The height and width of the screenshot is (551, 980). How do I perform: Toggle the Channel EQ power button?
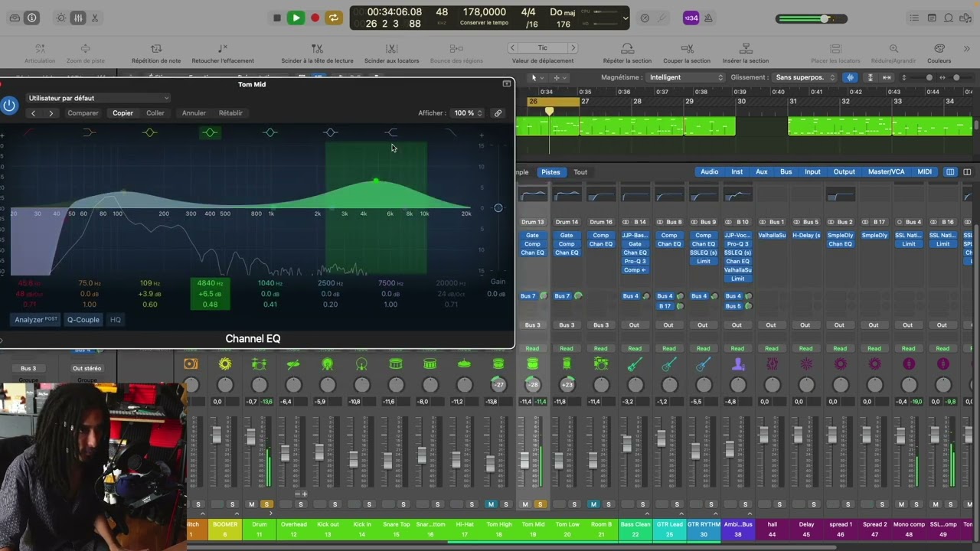[9, 106]
